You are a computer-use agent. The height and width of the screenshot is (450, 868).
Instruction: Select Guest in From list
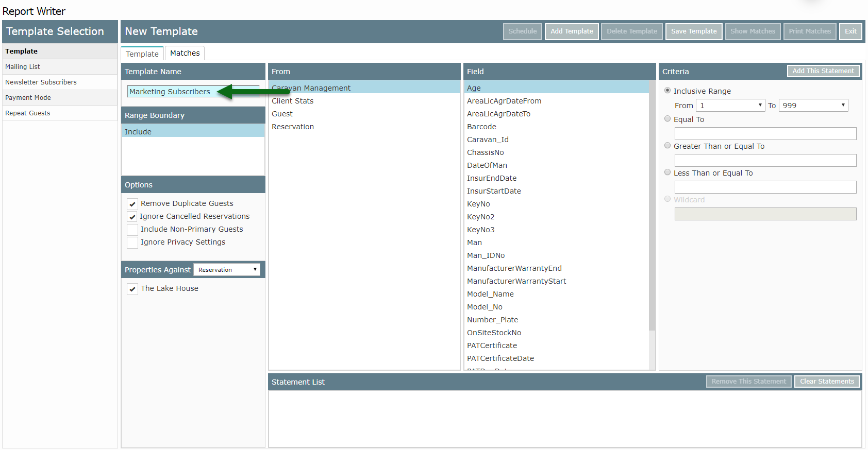click(x=364, y=114)
